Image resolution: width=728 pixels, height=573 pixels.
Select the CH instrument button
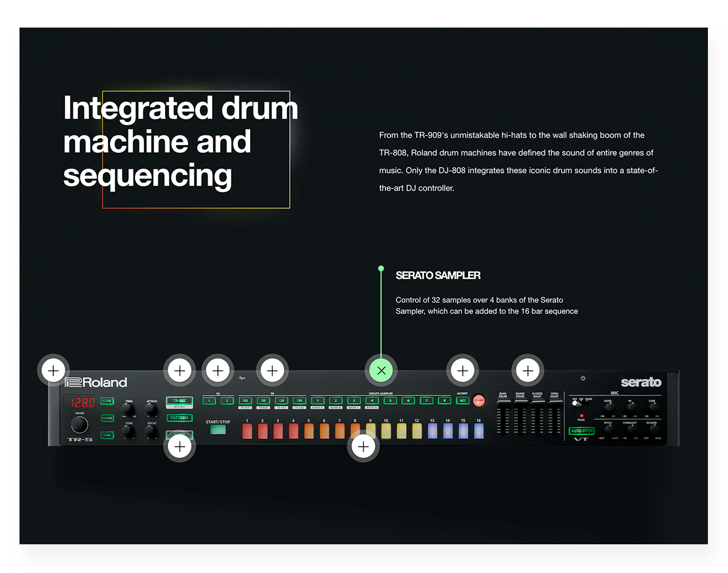coord(282,401)
